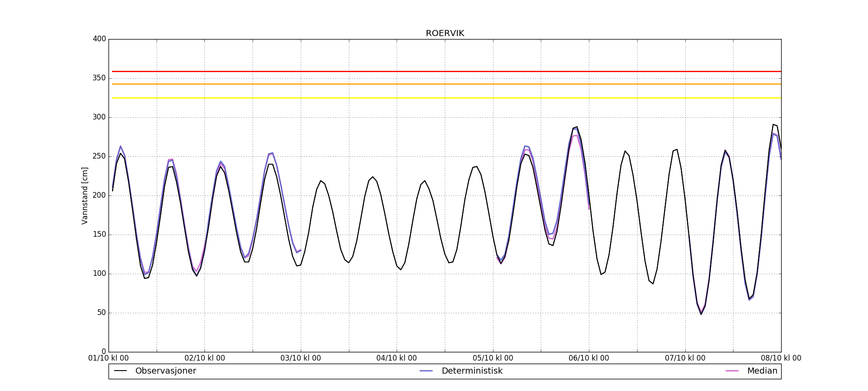Select the 04/10 kl 00 date label

coord(397,358)
